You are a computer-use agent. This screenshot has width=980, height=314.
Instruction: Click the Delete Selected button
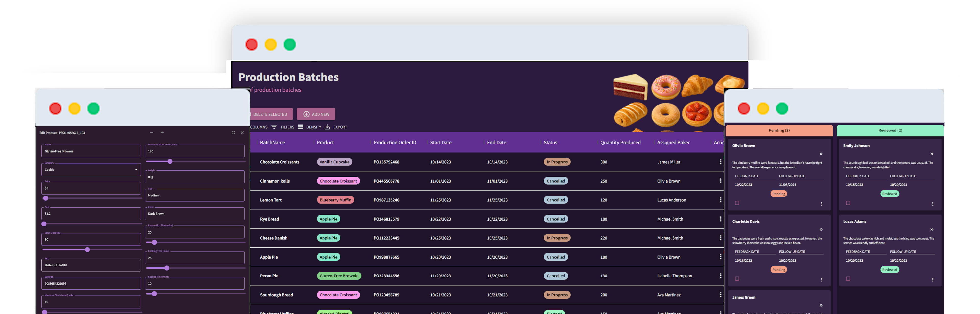(x=271, y=114)
